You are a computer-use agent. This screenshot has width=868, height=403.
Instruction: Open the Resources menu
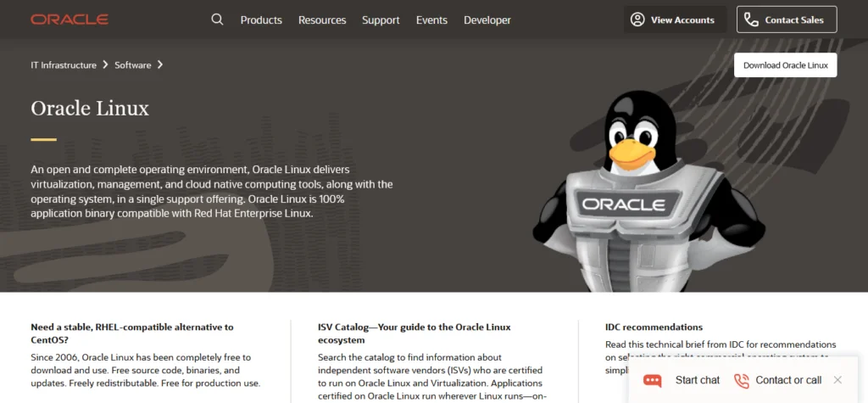pyautogui.click(x=322, y=20)
